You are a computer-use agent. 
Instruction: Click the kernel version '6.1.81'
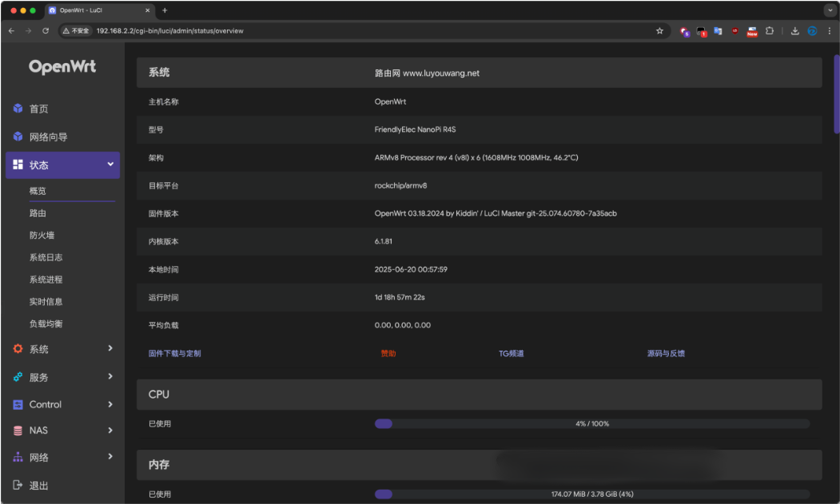click(383, 241)
